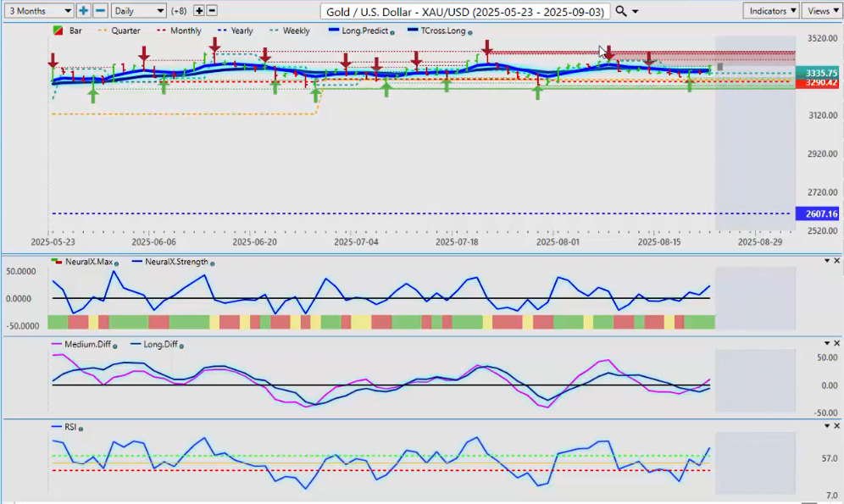Viewport: 844px width, 504px height.
Task: Click the settings dot beside NeuralX.Strength
Action: click(x=212, y=263)
